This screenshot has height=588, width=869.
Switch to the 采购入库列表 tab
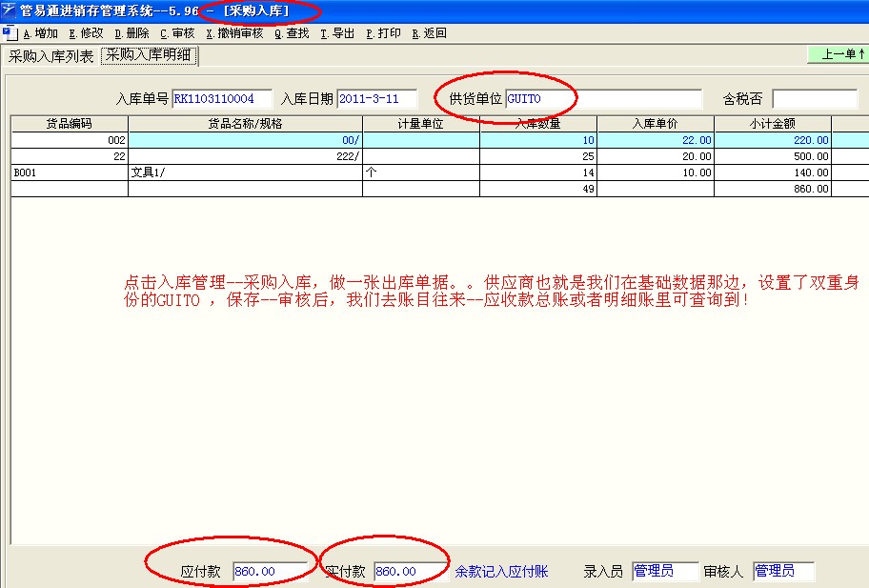click(51, 56)
